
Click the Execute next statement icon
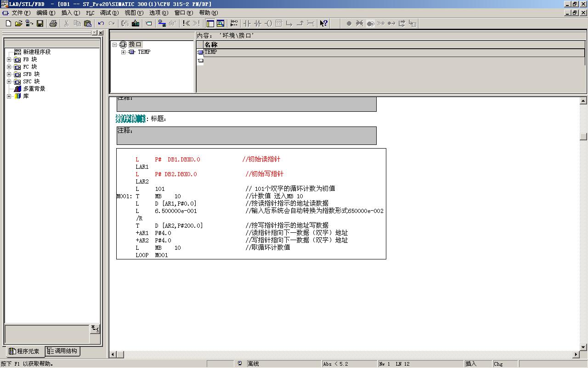click(x=402, y=23)
